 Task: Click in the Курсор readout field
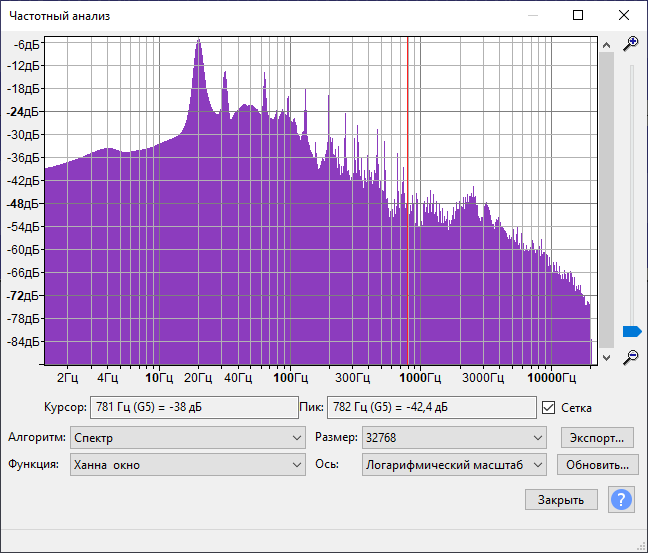pos(193,407)
